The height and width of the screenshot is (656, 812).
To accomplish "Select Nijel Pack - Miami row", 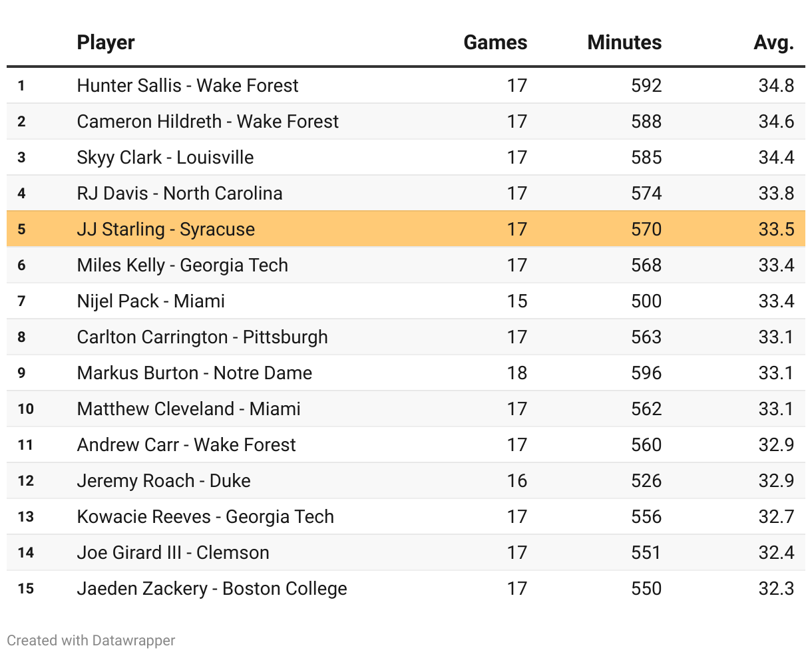I will point(151,301).
